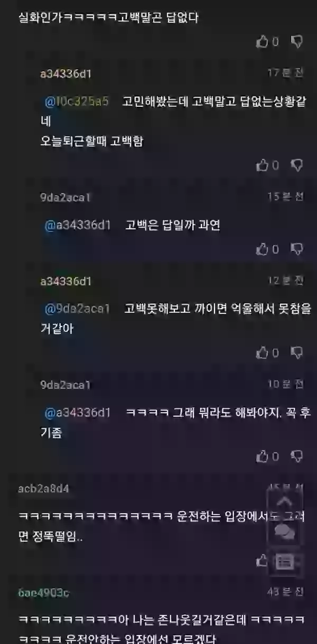Open the @10c325a5 mention link
Screen dimensions: 317x644
click(x=77, y=101)
